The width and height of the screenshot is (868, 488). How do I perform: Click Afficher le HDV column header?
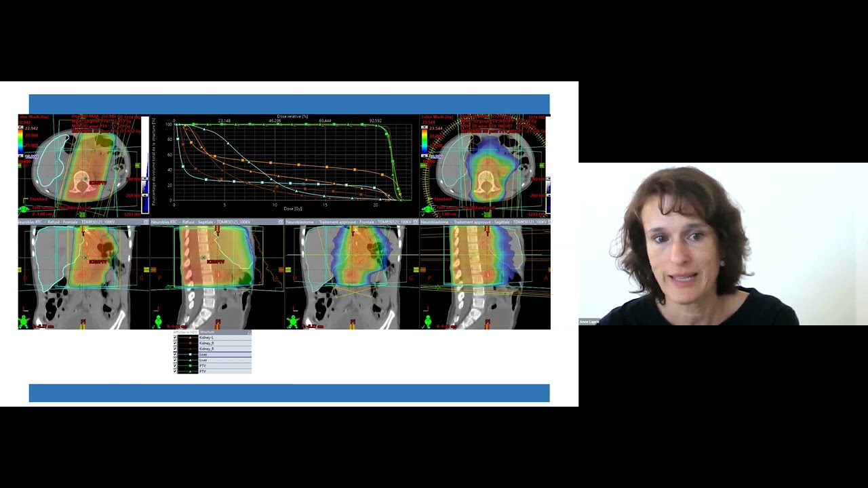(186, 332)
